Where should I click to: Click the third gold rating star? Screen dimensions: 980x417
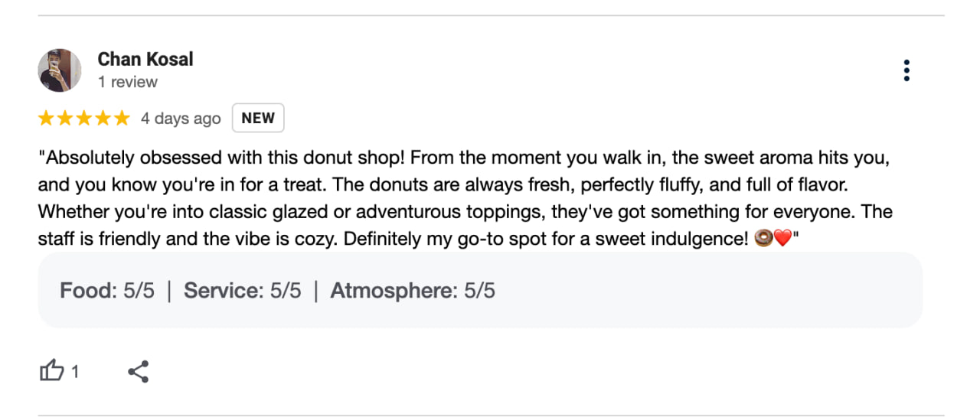point(84,119)
